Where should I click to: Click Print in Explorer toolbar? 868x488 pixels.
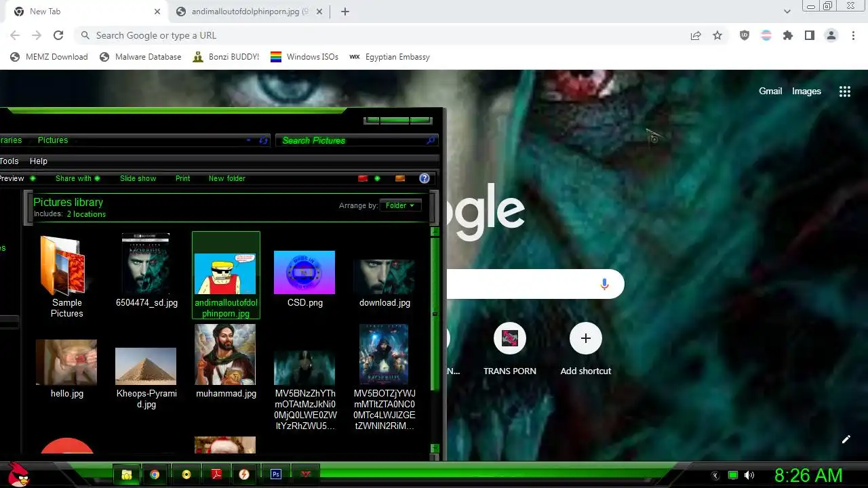[x=182, y=178]
